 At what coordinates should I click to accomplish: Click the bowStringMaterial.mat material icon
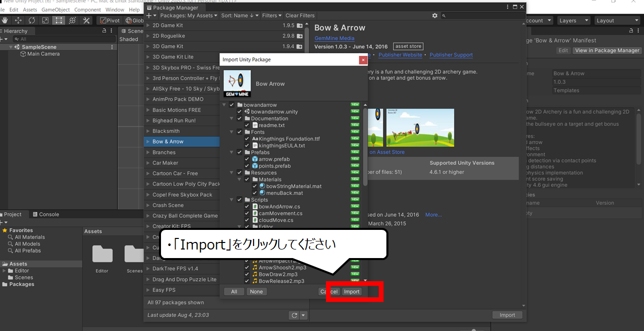click(262, 186)
